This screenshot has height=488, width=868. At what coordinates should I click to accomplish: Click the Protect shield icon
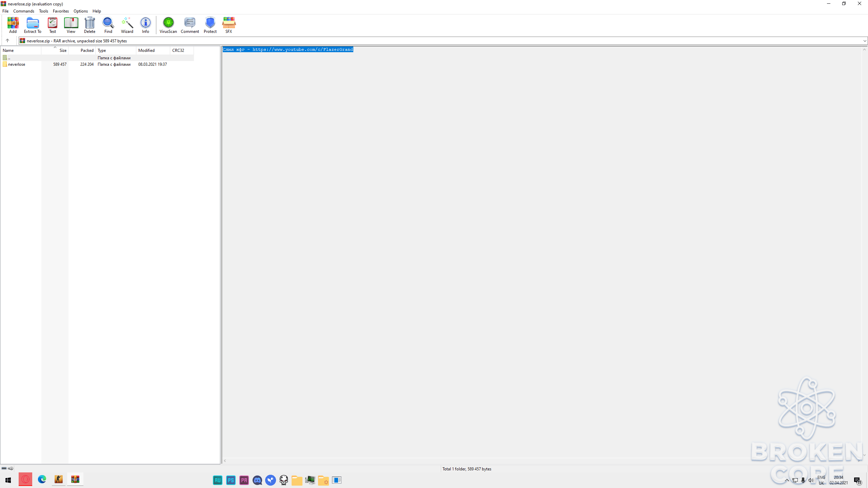210,25
